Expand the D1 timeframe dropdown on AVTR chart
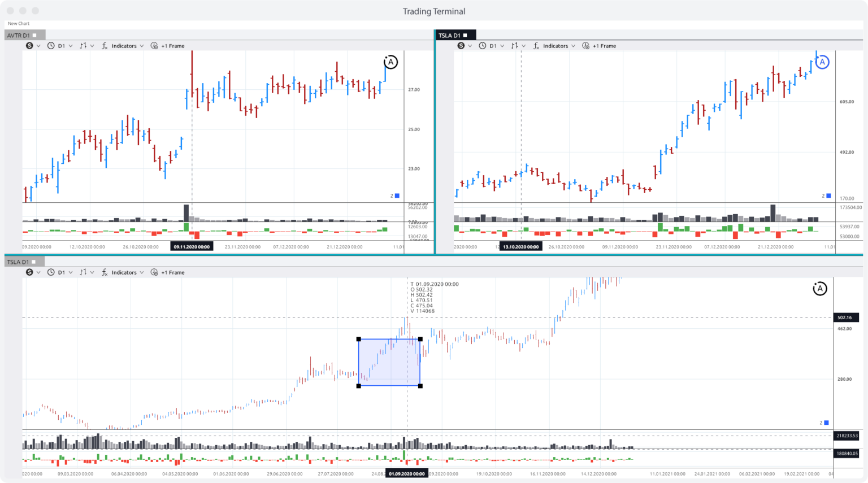868x483 pixels. 62,46
